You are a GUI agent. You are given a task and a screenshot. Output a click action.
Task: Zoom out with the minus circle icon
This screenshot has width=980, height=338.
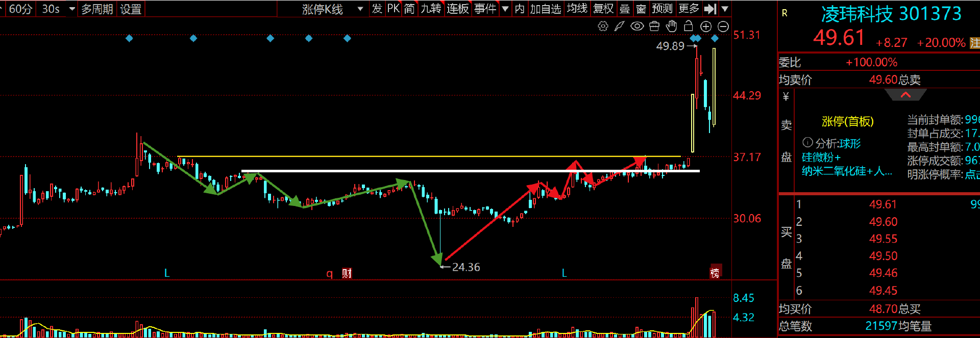click(x=723, y=27)
